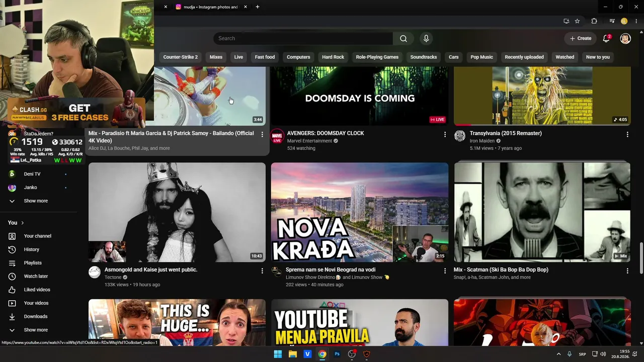Click the Chrome taskbar icon

click(x=323, y=354)
